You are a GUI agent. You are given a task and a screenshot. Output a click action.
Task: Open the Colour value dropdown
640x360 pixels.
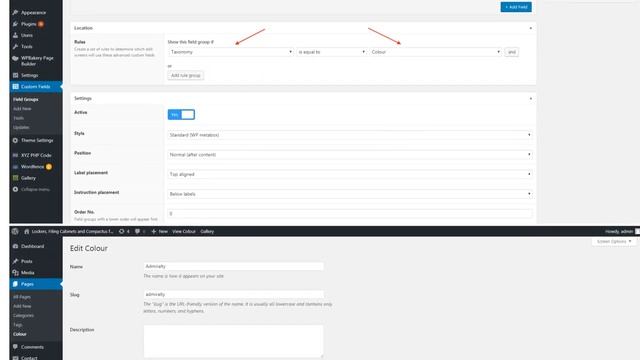coord(435,52)
